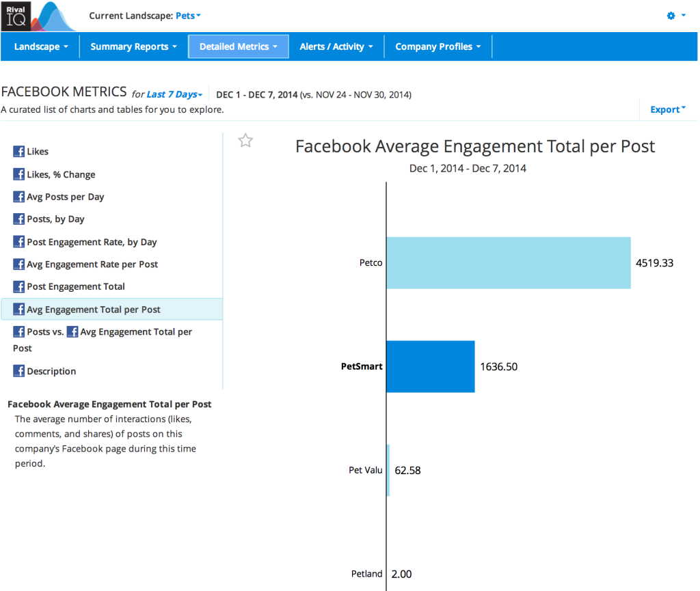Click the bold description heading below the list

pos(109,404)
